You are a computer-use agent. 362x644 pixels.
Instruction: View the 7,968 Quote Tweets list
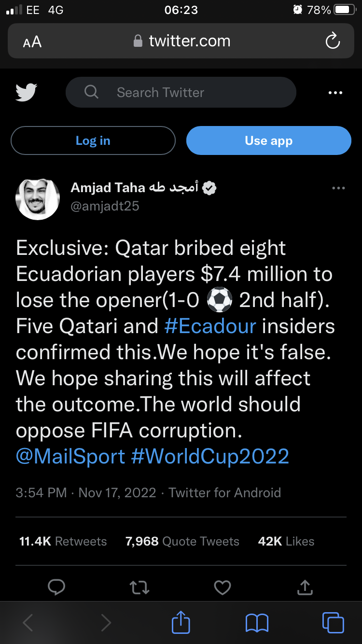coord(182,542)
